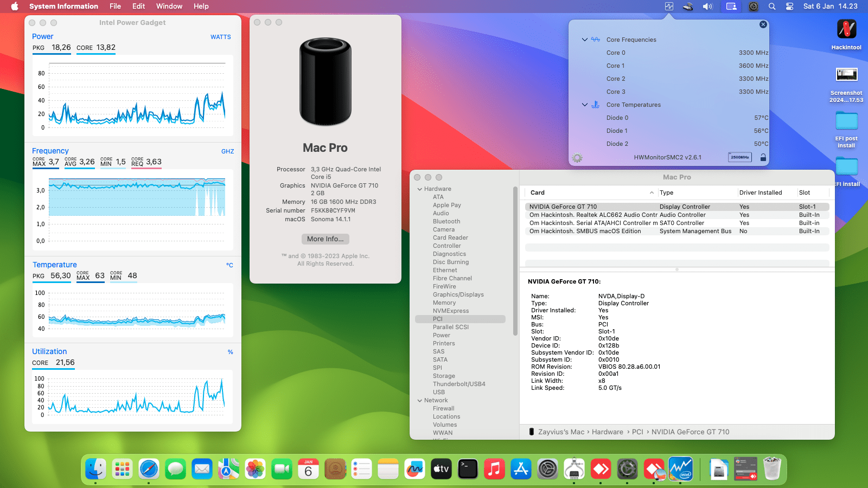This screenshot has width=868, height=488.
Task: Toggle the volume icon in menu bar
Action: click(707, 7)
